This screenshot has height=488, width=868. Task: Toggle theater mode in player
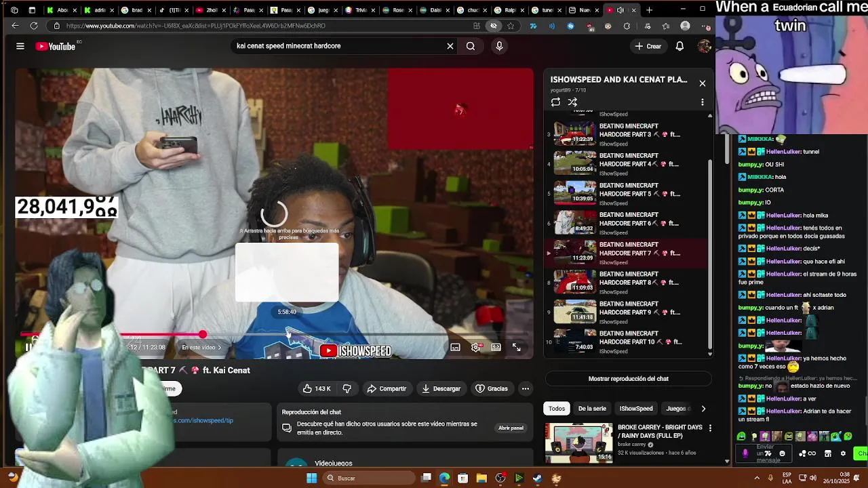[496, 347]
